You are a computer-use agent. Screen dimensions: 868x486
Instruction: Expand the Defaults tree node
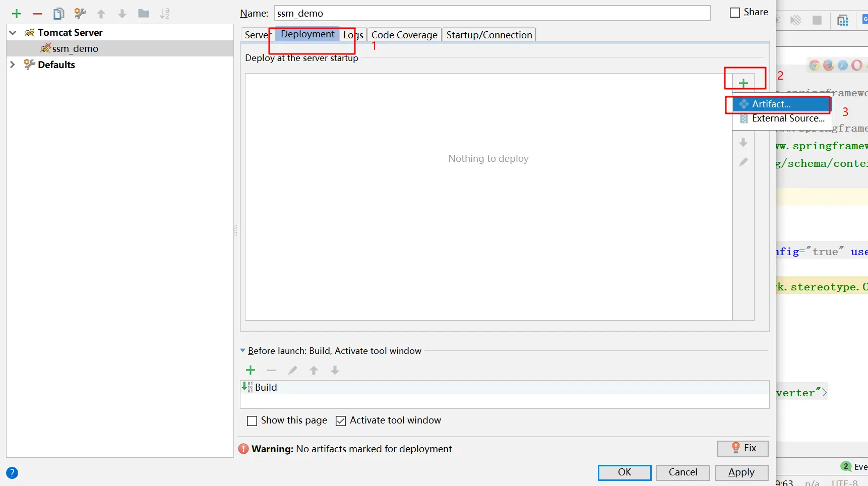point(13,65)
